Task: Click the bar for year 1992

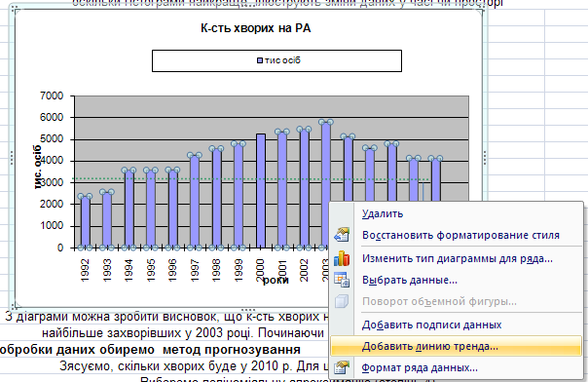Action: 85,222
